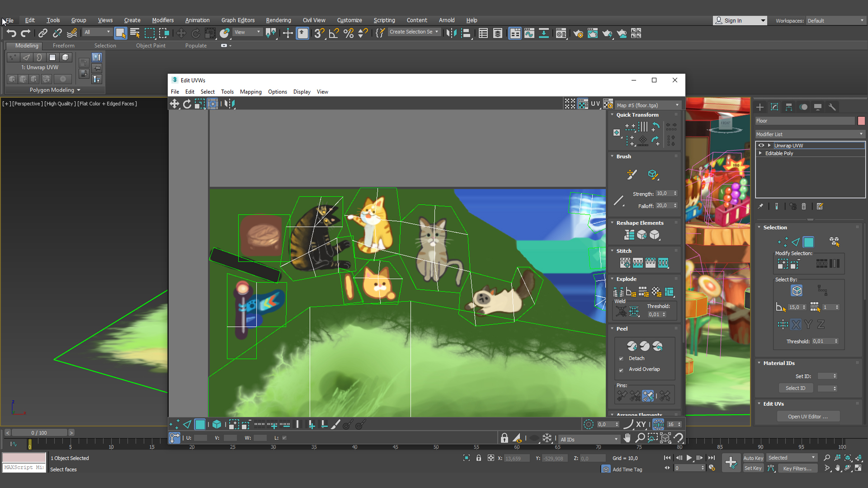Image resolution: width=868 pixels, height=488 pixels.
Task: Toggle Polygon mode in UV editor bottom bar
Action: (x=200, y=425)
